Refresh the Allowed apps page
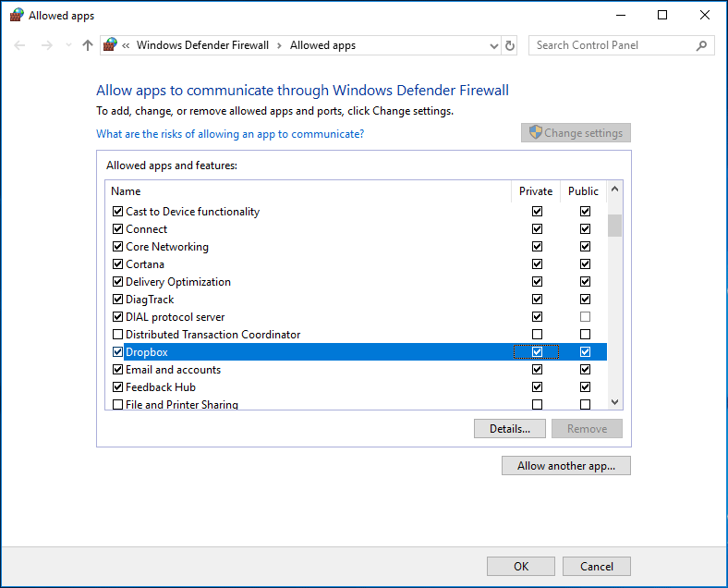 tap(510, 45)
